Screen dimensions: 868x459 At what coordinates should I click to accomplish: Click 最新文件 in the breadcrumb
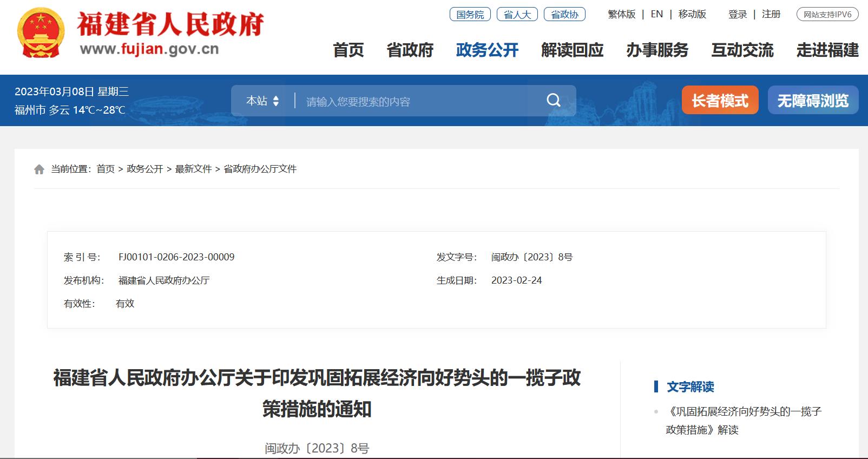click(x=193, y=169)
